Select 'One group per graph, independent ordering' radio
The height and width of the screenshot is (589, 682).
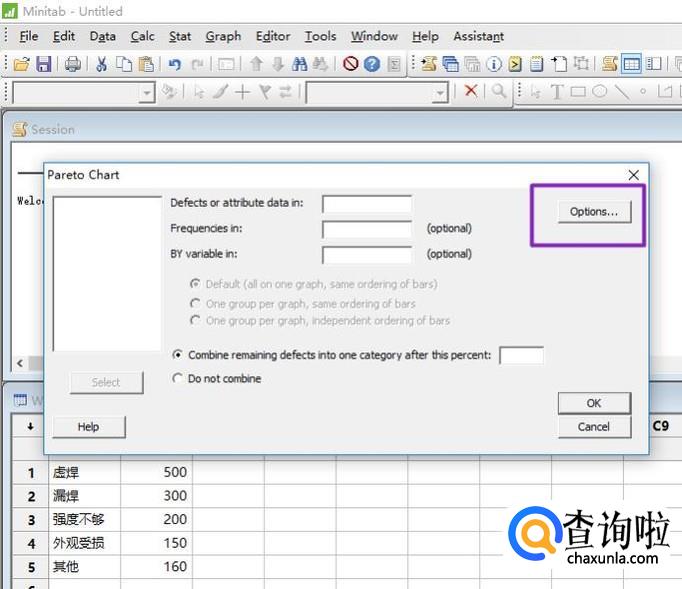195,321
